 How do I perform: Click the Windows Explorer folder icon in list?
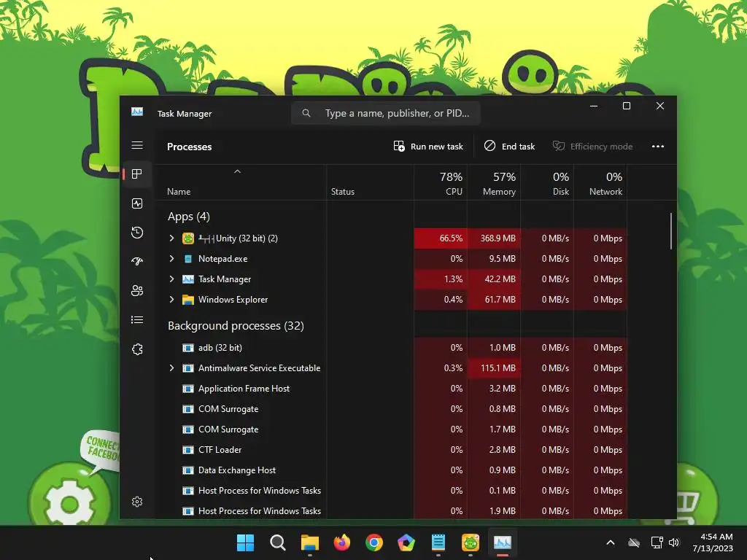(188, 300)
